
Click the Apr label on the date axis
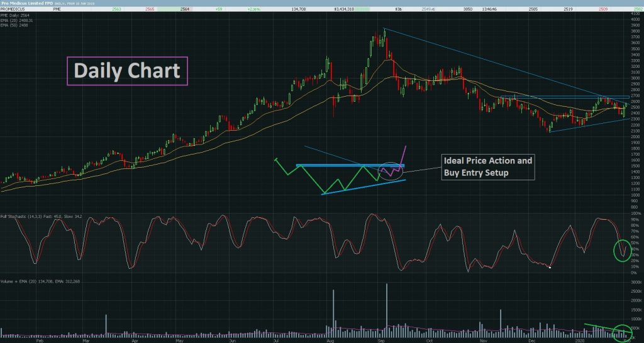pyautogui.click(x=135, y=340)
